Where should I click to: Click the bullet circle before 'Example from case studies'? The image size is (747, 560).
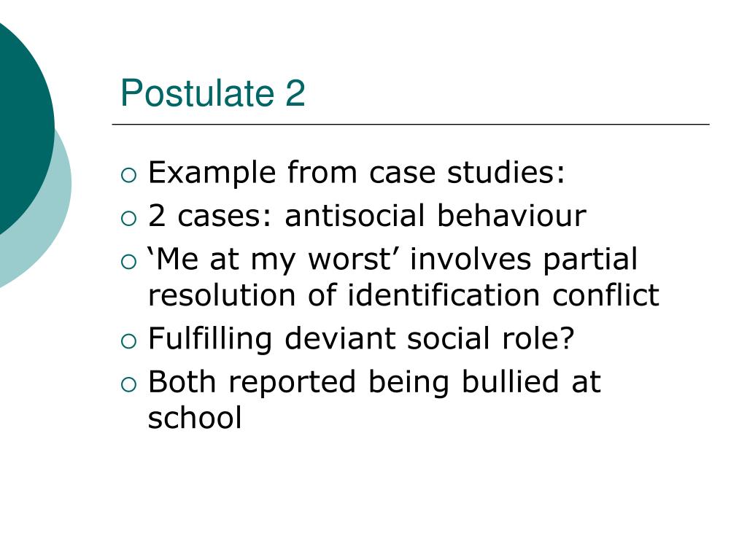tap(128, 175)
